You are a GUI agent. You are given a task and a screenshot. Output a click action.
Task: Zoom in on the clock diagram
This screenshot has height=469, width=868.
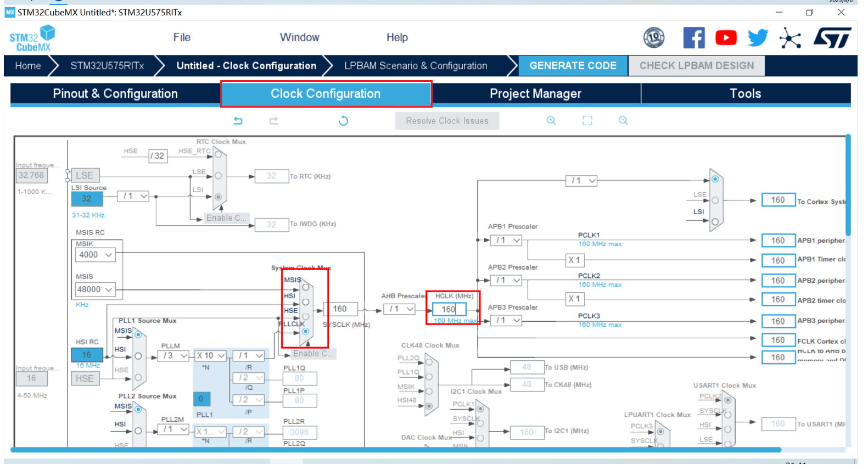click(551, 121)
